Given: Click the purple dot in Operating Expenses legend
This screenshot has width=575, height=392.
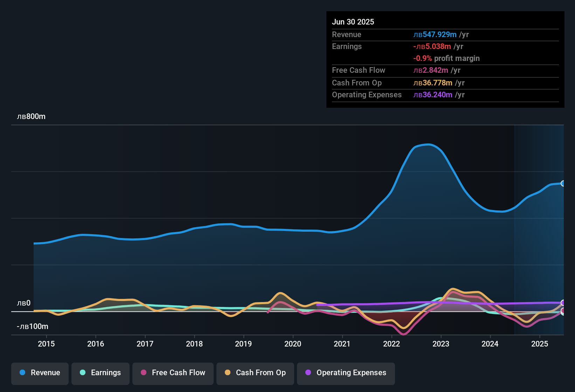Looking at the screenshot, I should point(308,372).
